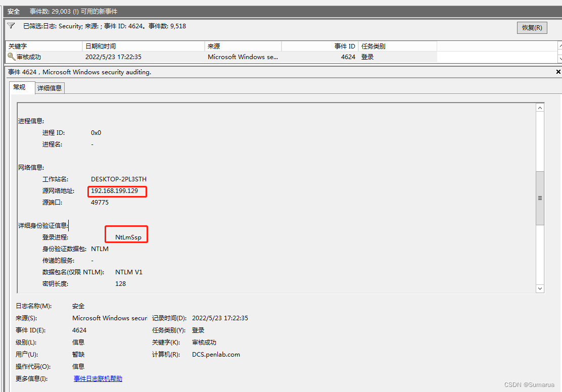
Task: Select the 审核成功 event row
Action: coord(221,57)
